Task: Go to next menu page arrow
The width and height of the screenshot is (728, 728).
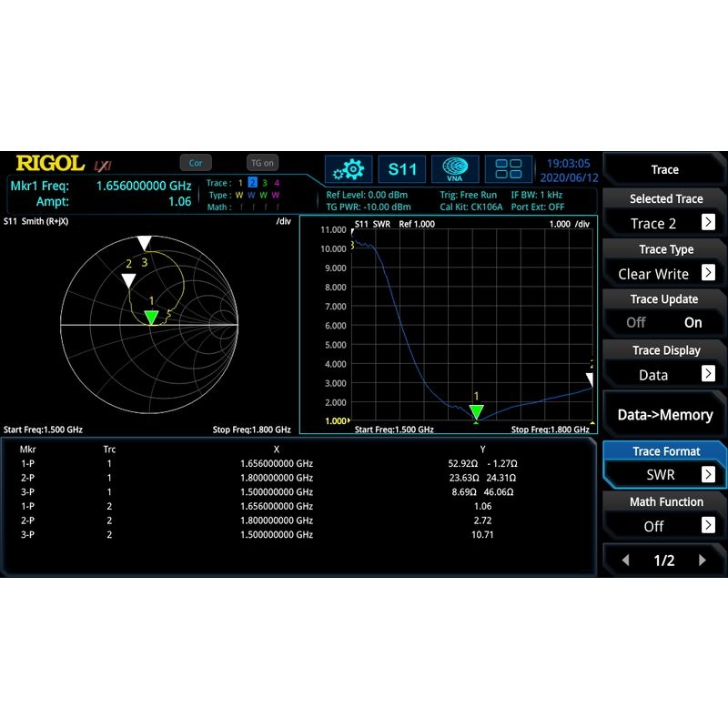Action: pyautogui.click(x=702, y=560)
